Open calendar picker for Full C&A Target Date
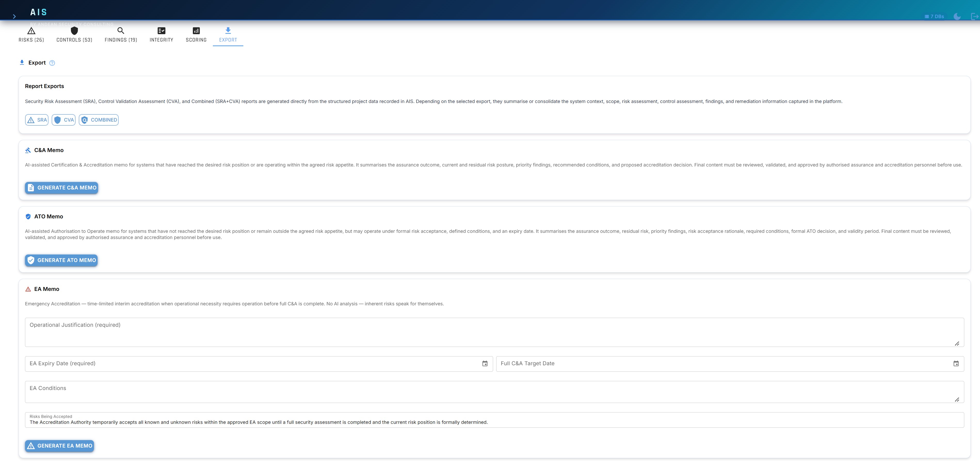 tap(956, 364)
